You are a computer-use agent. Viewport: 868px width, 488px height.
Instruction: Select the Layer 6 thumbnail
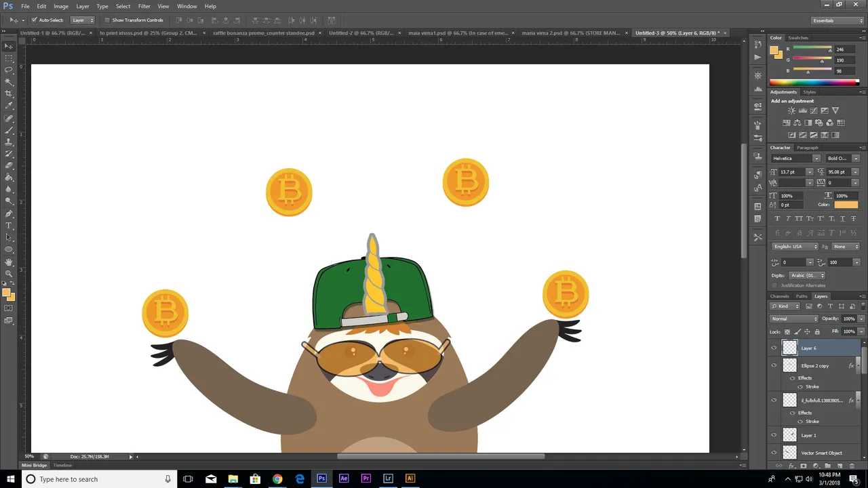coord(789,348)
